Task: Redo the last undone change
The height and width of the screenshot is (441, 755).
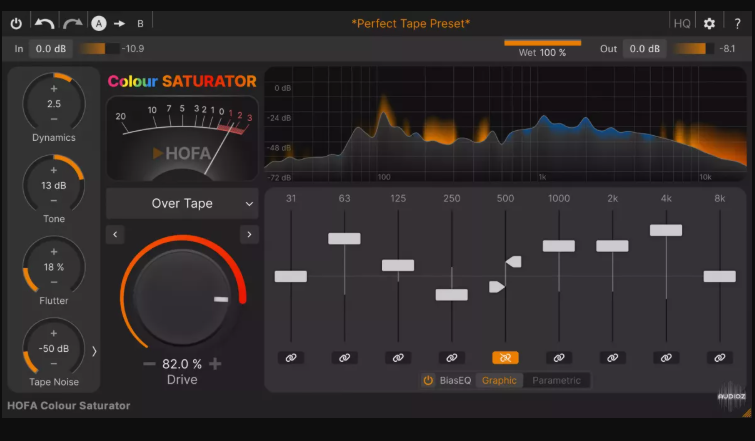Action: click(x=72, y=23)
